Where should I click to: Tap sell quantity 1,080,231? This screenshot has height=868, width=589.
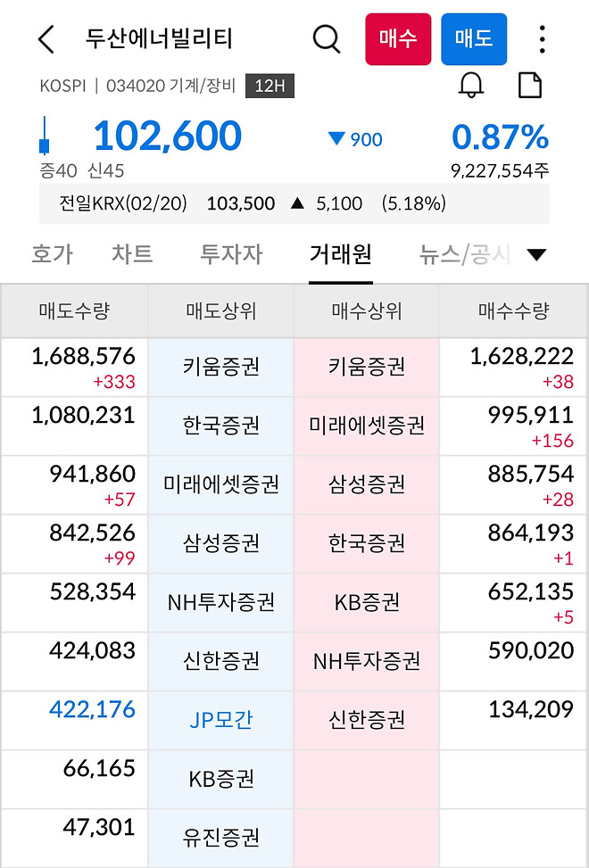pyautogui.click(x=84, y=415)
